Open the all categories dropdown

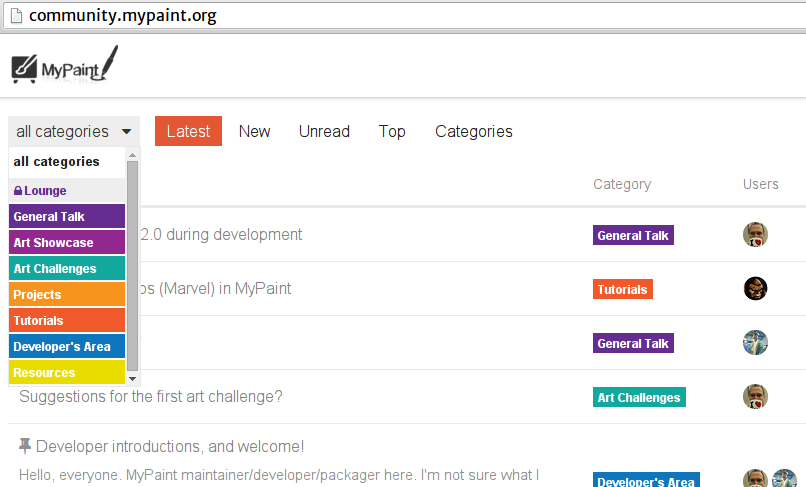tap(74, 132)
